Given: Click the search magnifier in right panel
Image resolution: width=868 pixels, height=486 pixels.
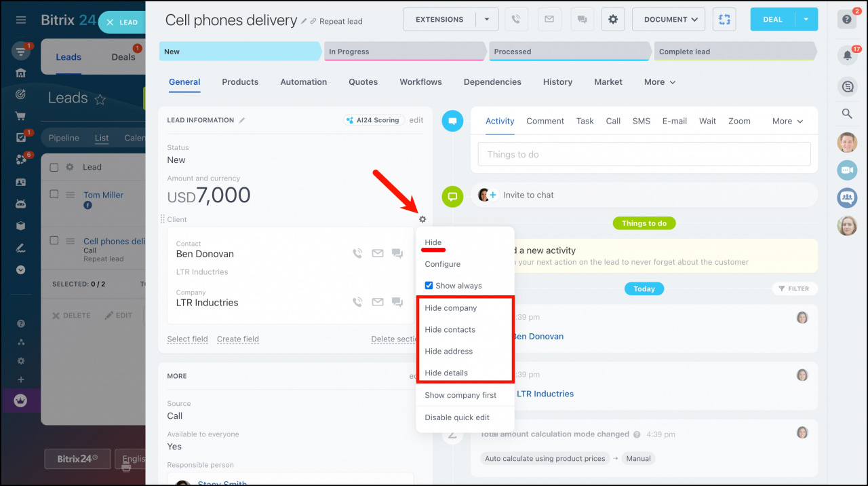Looking at the screenshot, I should coord(847,114).
